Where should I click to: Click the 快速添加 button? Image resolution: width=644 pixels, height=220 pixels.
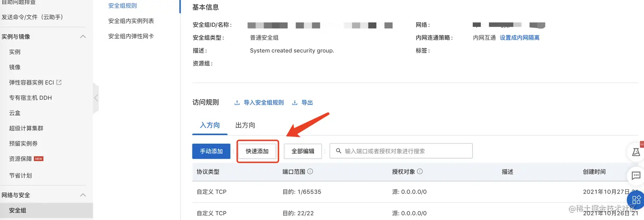click(257, 151)
